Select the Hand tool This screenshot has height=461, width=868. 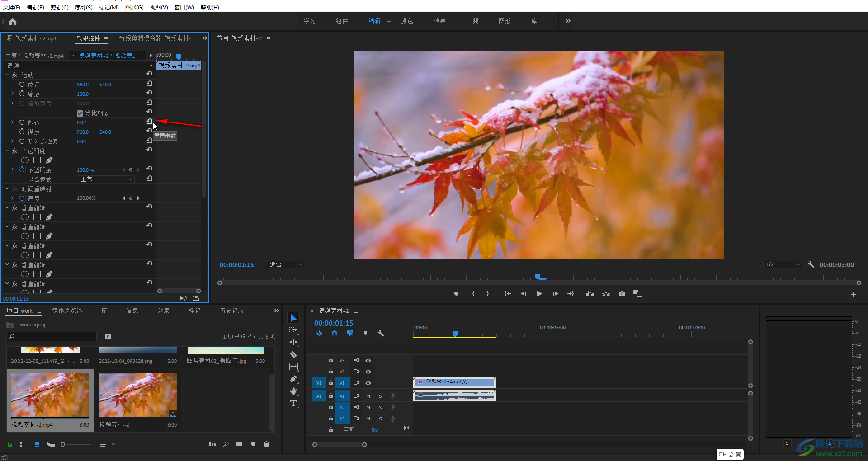[x=293, y=391]
